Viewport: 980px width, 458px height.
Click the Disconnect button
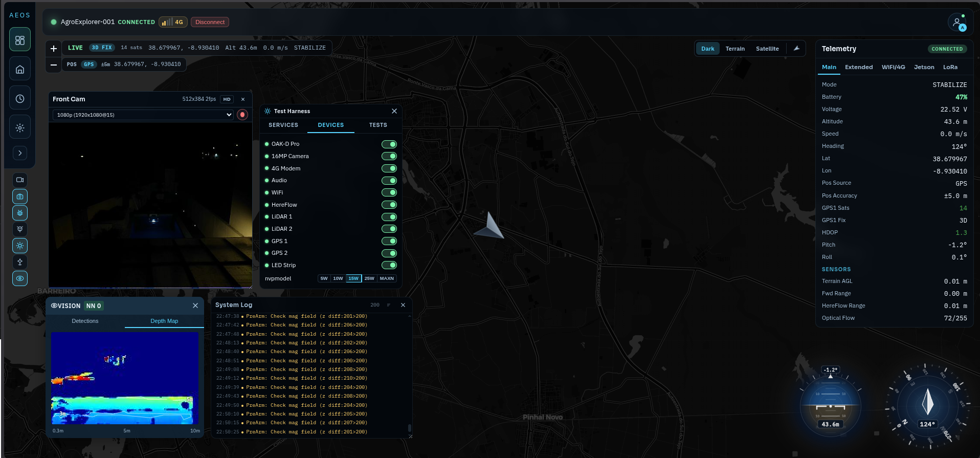(x=210, y=22)
